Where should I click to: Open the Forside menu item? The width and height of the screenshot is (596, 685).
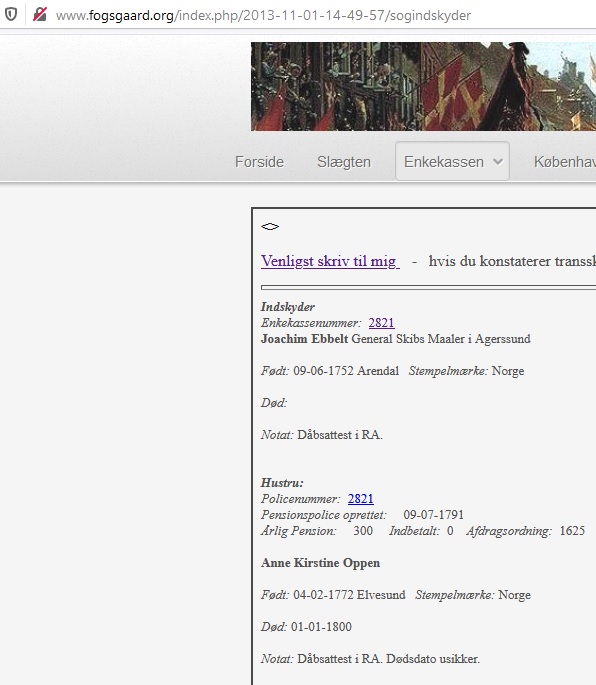point(259,162)
